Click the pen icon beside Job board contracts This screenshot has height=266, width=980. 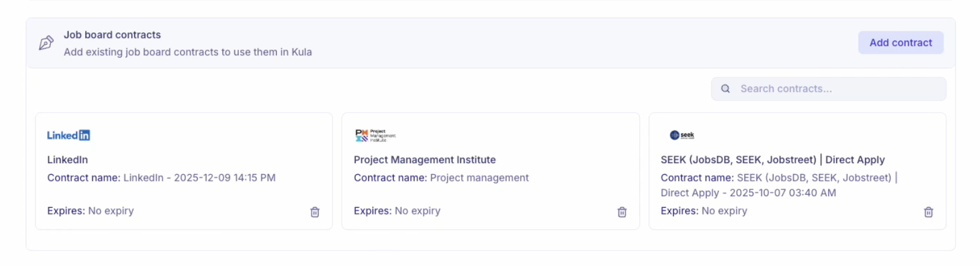tap(46, 43)
